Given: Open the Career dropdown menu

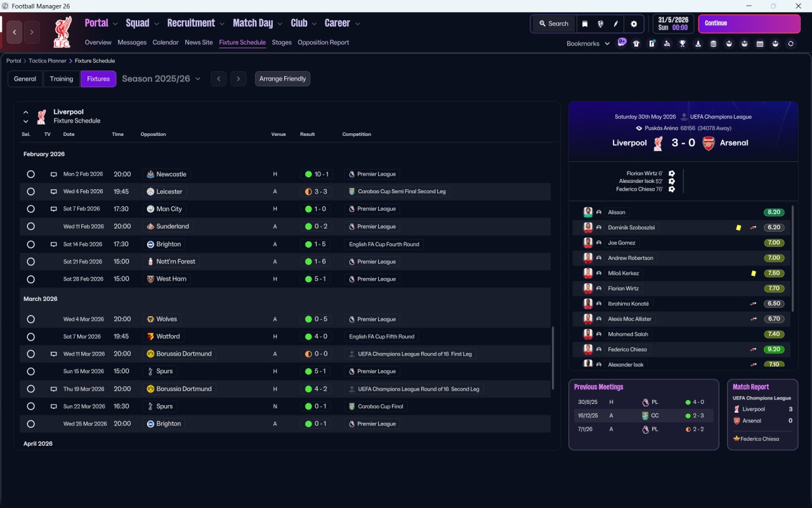Looking at the screenshot, I should [343, 23].
